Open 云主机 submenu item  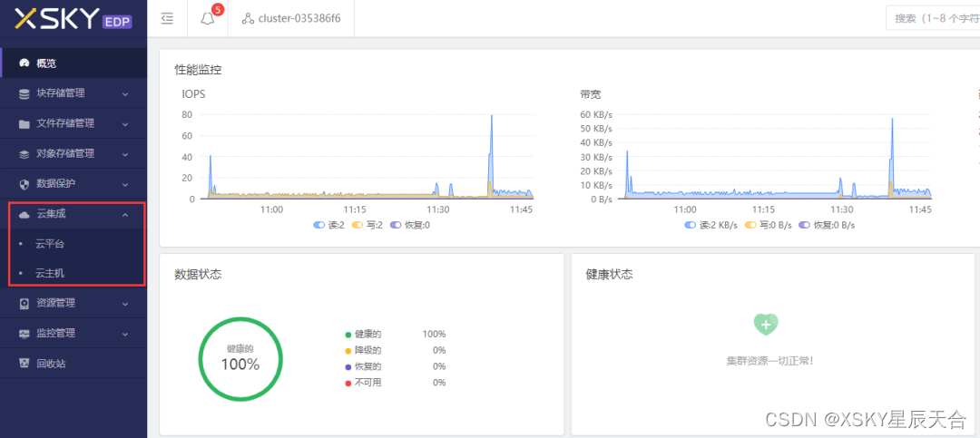tap(73, 273)
